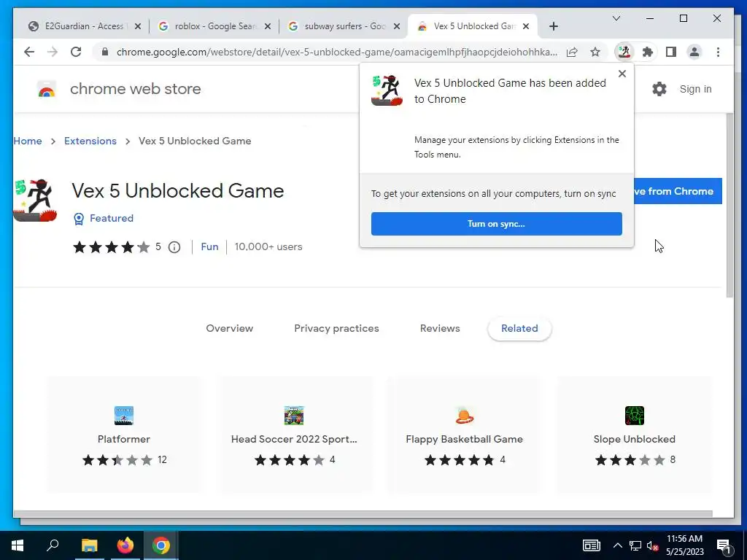
Task: Click Sign in link
Action: tap(695, 89)
